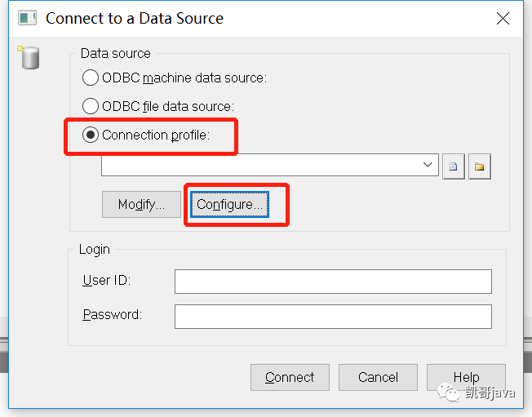
Task: Click the Cancel button
Action: tap(378, 377)
